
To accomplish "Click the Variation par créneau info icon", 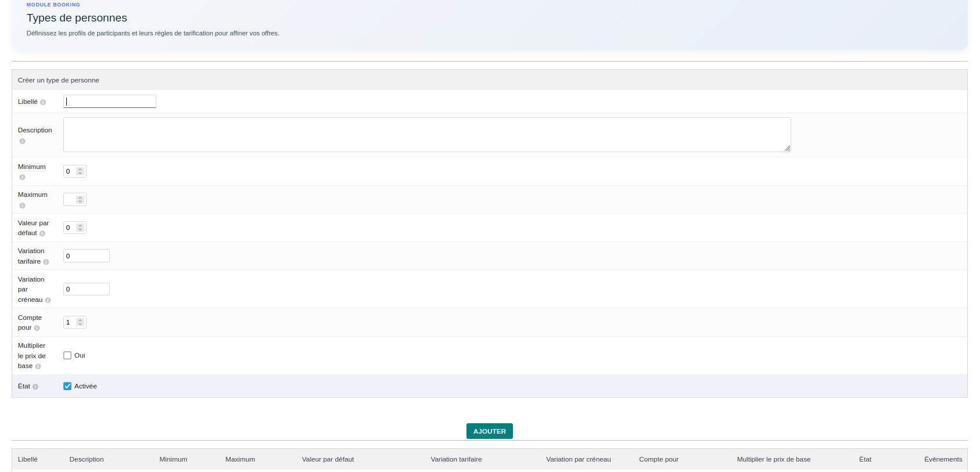I will [48, 300].
